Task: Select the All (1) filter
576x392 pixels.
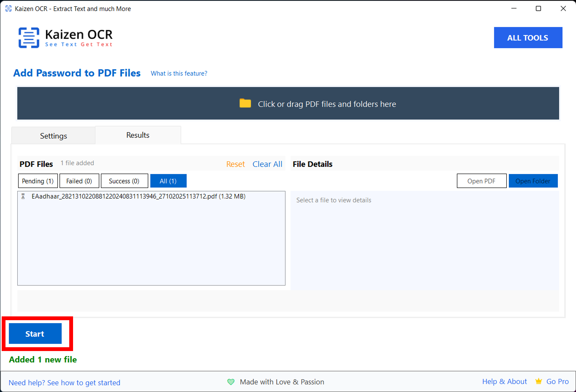Action: (168, 181)
